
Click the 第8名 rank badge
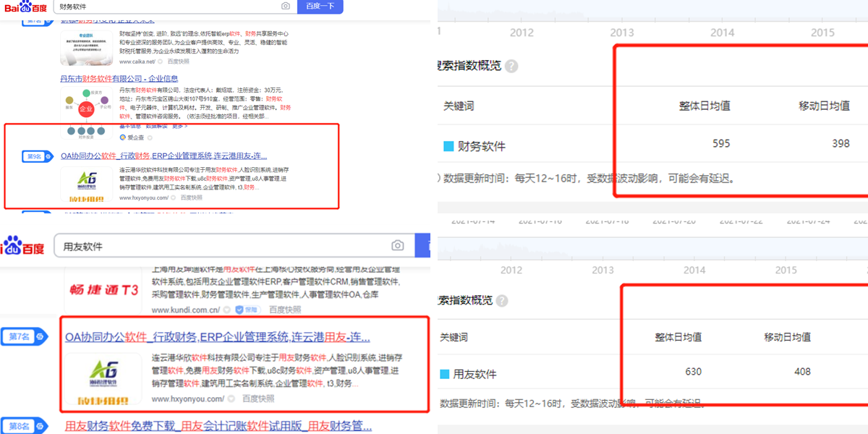25,427
